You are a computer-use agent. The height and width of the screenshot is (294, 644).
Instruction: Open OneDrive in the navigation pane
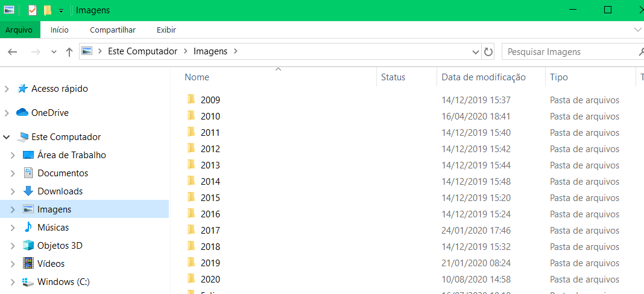(x=49, y=113)
